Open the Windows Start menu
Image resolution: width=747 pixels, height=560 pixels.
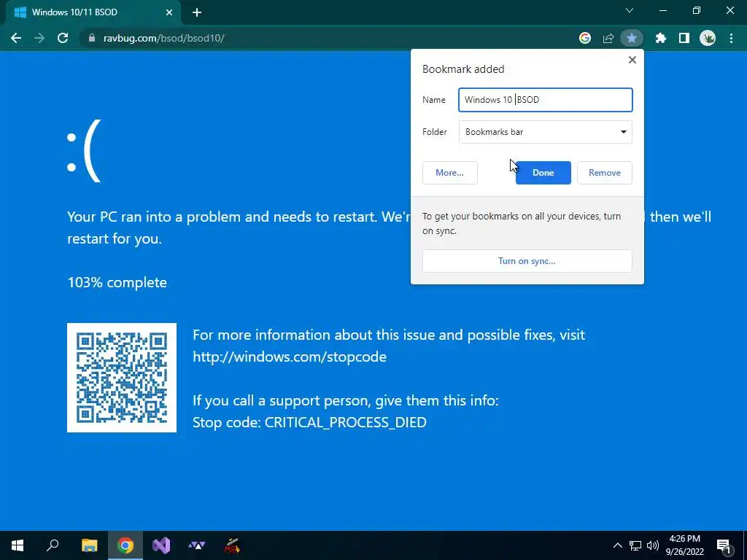[18, 545]
